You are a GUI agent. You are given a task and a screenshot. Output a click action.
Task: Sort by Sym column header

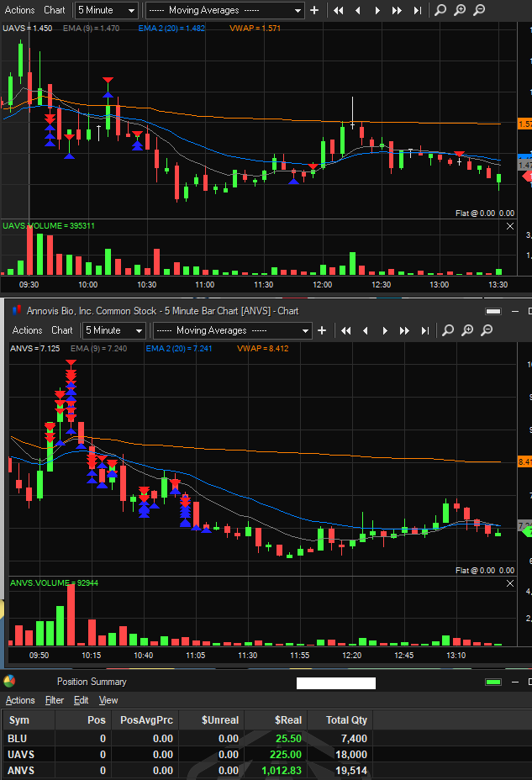pos(29,720)
